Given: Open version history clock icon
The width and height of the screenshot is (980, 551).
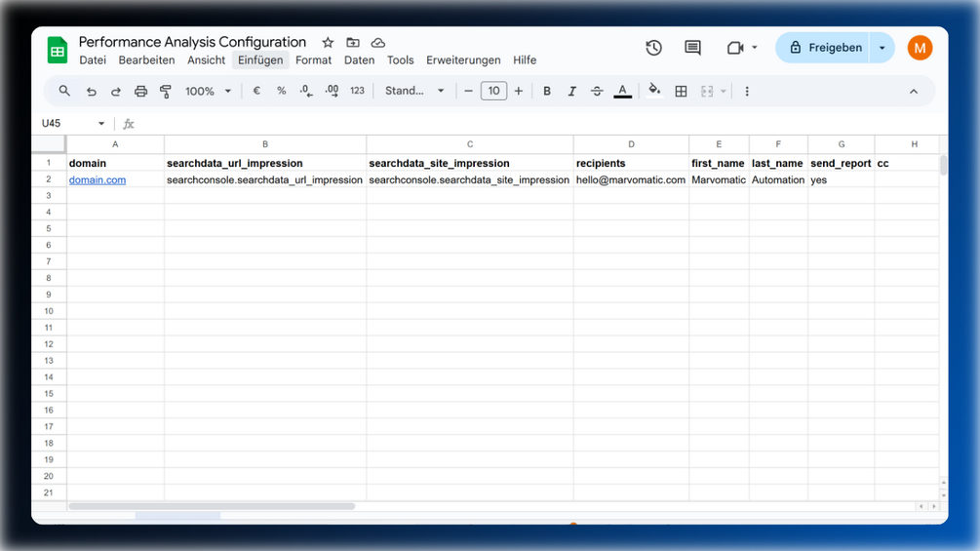Looking at the screenshot, I should (653, 48).
